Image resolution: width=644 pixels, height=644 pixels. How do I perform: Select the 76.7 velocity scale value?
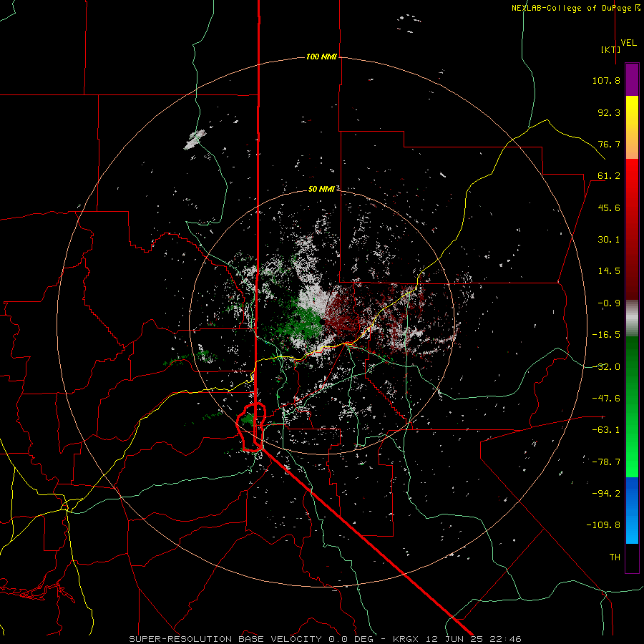[x=609, y=144]
